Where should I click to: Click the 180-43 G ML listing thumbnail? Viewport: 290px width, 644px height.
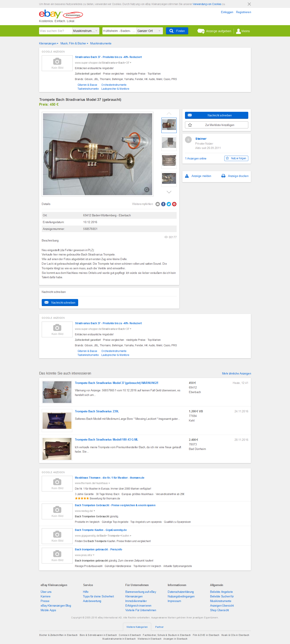coord(57,449)
